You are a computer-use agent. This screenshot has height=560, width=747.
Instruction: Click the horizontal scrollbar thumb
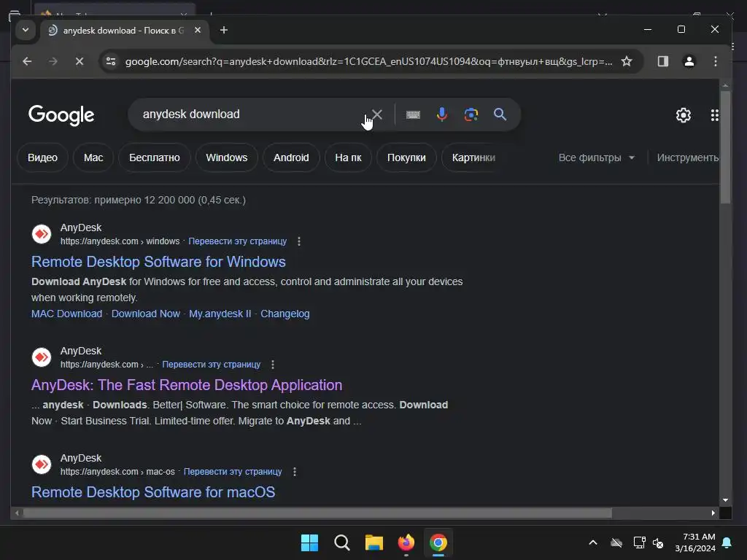[317, 513]
